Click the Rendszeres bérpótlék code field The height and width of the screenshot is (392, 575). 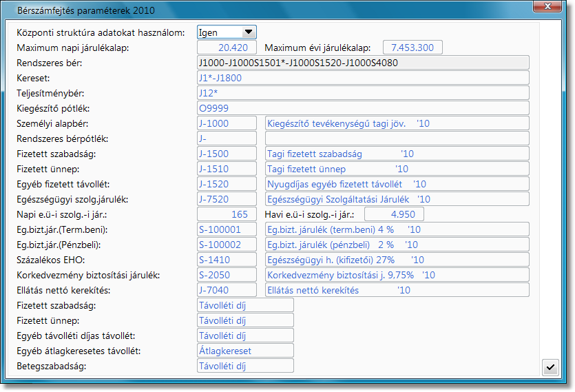(x=227, y=138)
